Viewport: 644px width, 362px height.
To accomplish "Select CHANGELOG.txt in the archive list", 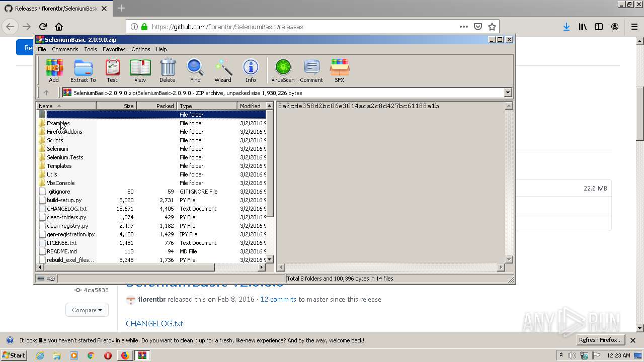I will point(66,209).
